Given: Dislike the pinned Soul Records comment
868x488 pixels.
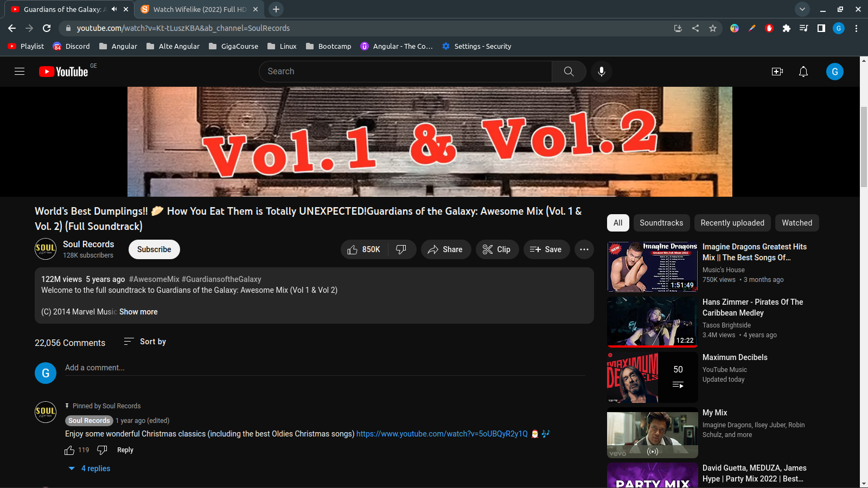Looking at the screenshot, I should (x=102, y=450).
